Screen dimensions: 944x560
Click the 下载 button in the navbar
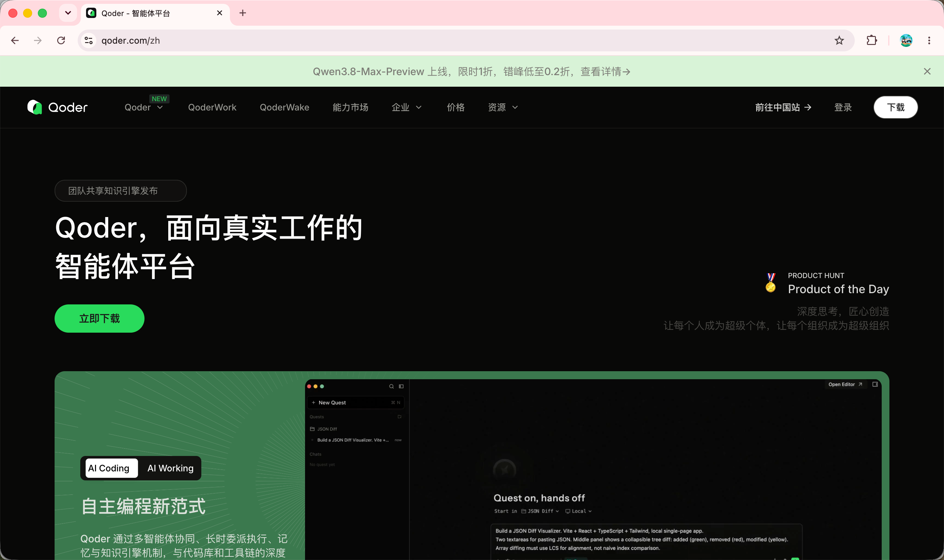click(x=896, y=108)
